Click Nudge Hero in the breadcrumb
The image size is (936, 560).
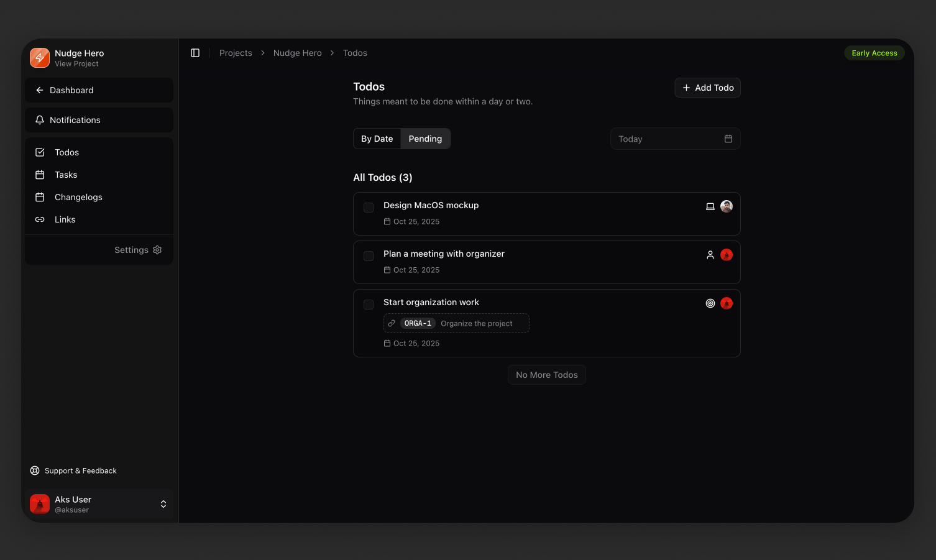coord(298,53)
